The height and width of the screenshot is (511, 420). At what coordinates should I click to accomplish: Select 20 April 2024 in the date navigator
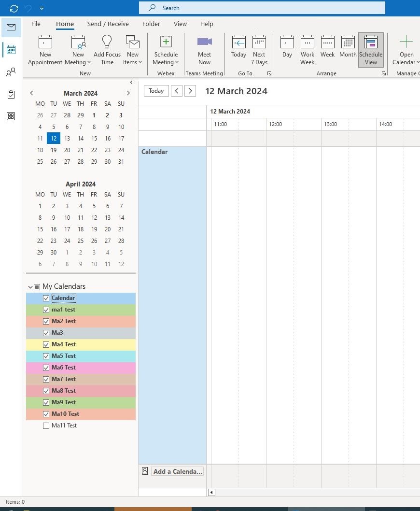108,229
